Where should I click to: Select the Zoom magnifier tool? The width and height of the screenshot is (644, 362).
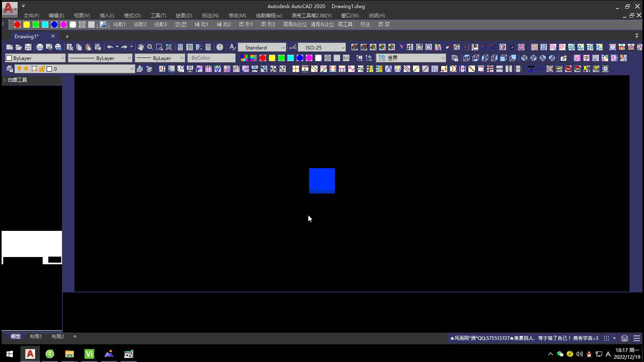point(150,47)
